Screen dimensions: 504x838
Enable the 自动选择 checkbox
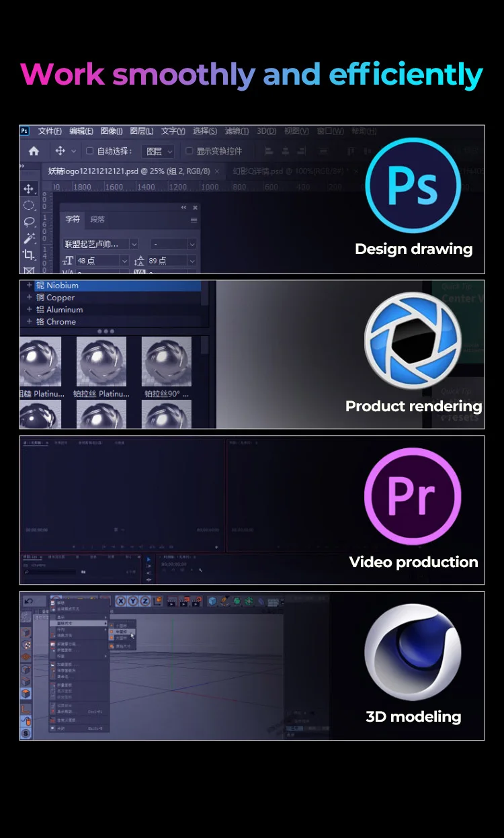coord(89,151)
